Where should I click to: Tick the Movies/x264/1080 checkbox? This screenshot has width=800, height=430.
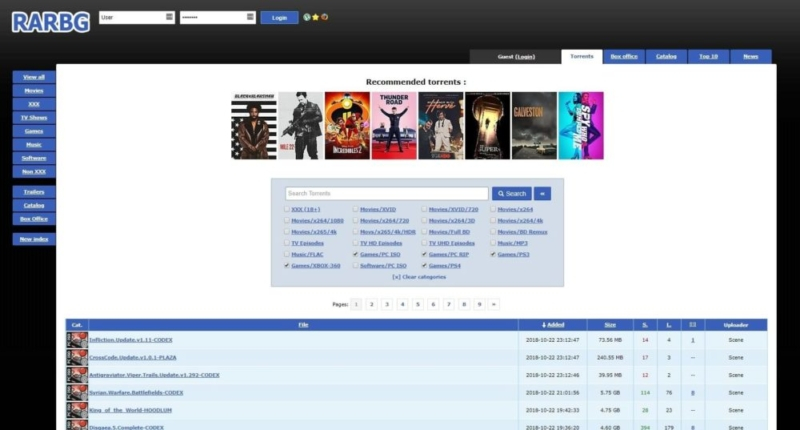(287, 220)
